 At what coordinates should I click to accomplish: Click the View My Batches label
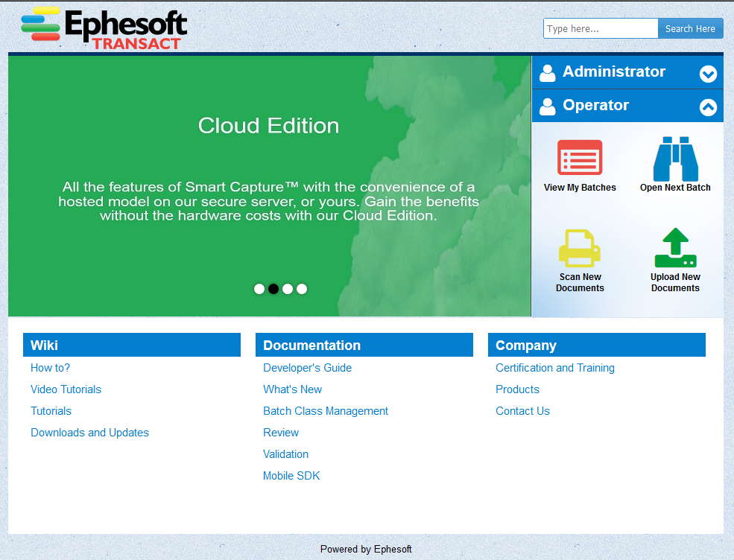click(x=580, y=188)
